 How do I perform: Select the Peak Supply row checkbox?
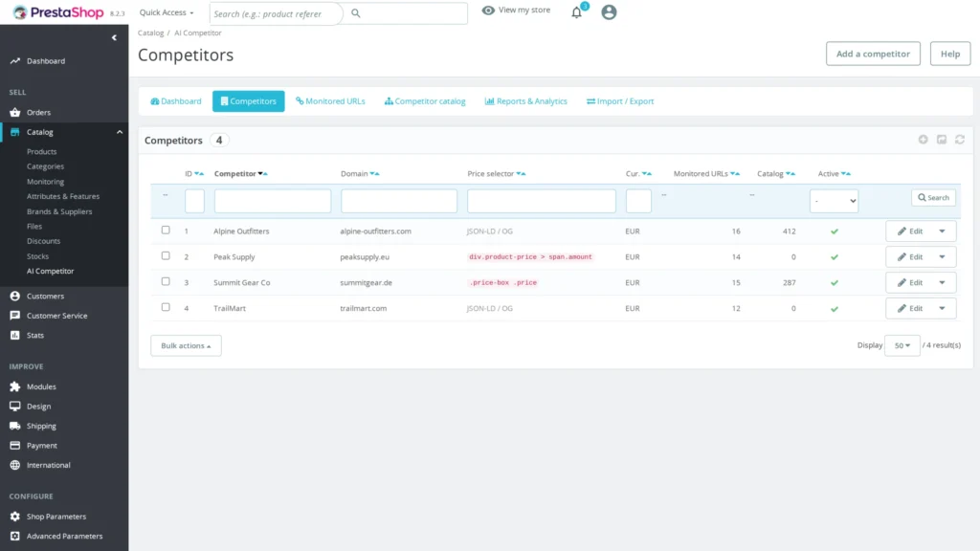click(x=166, y=255)
